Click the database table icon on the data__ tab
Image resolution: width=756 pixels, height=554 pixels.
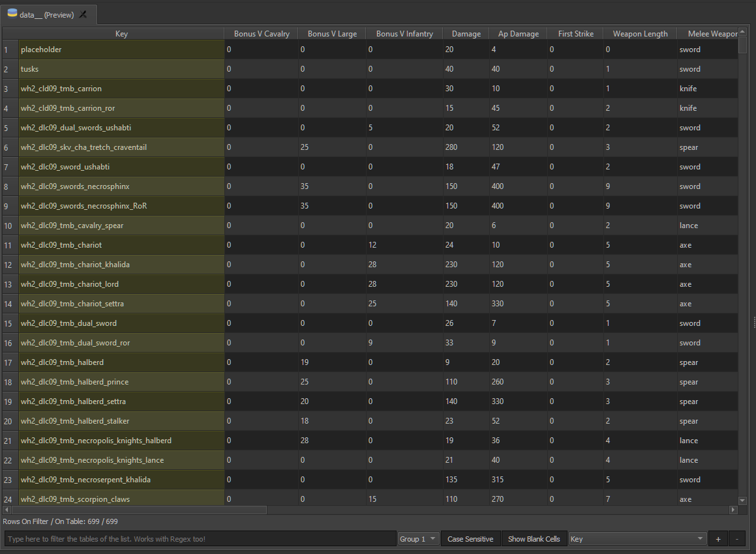coord(13,14)
